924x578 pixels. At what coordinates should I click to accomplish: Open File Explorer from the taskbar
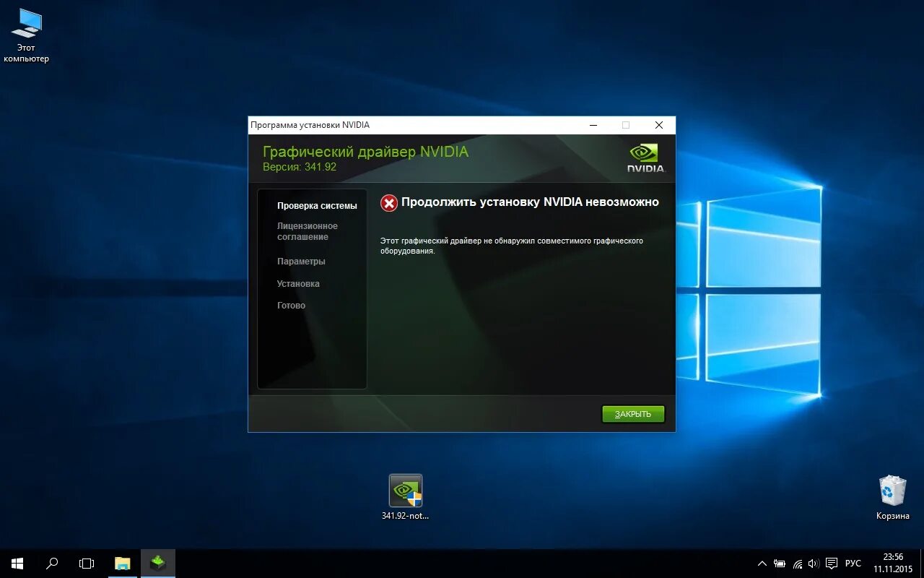123,564
